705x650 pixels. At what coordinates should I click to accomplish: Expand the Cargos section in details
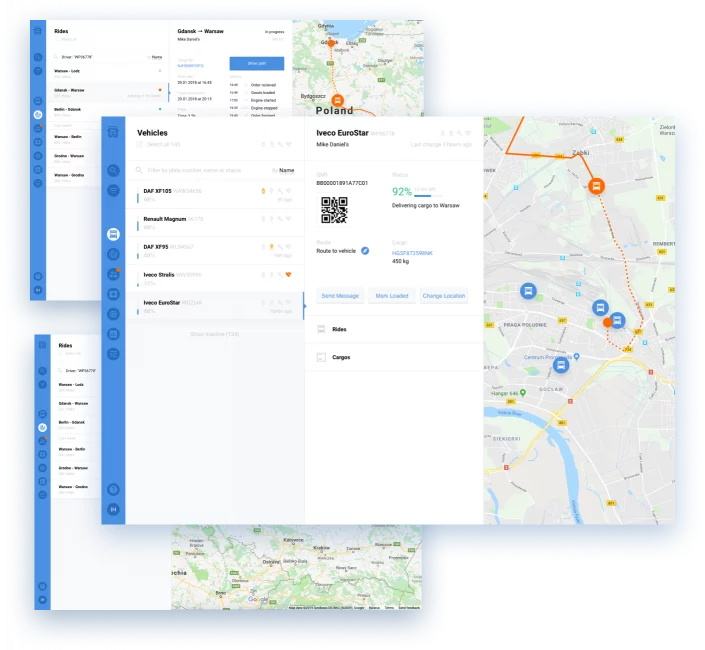[x=394, y=357]
